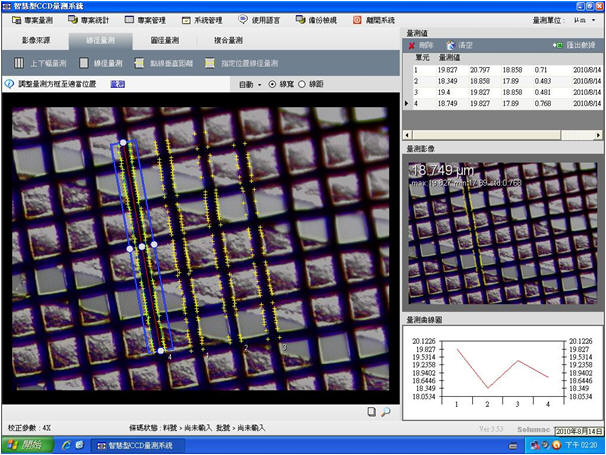This screenshot has height=455, width=606.
Task: Click the 智慧型CCD量測系統 taskbar button
Action: (x=137, y=445)
